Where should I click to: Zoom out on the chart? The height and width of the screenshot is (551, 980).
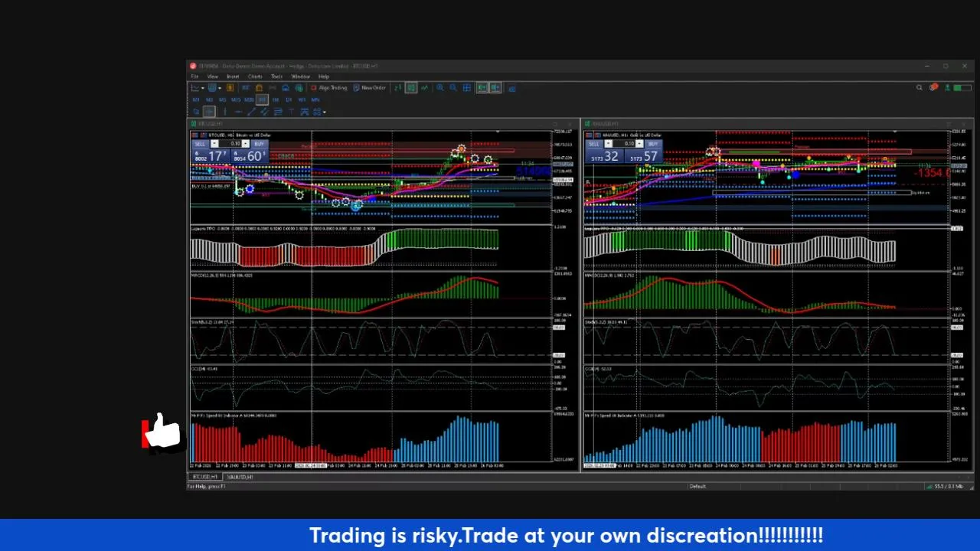[x=453, y=88]
